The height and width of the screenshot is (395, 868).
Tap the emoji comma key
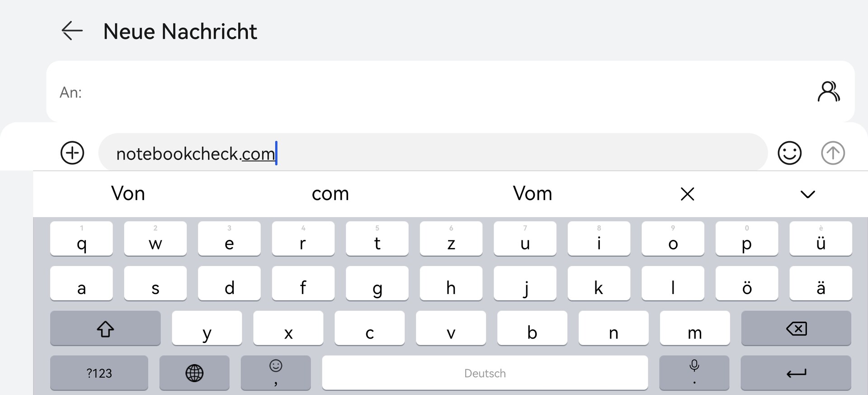276,373
